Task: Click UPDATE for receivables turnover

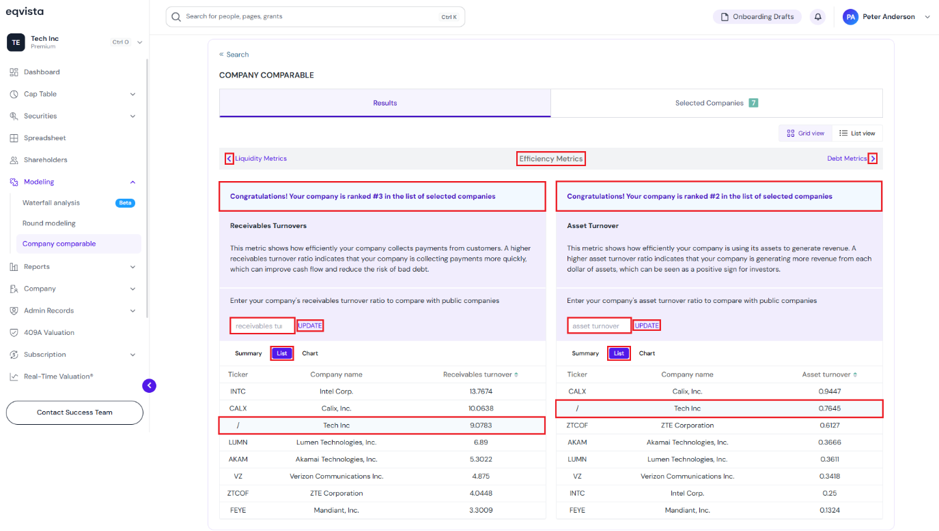Action: (310, 326)
